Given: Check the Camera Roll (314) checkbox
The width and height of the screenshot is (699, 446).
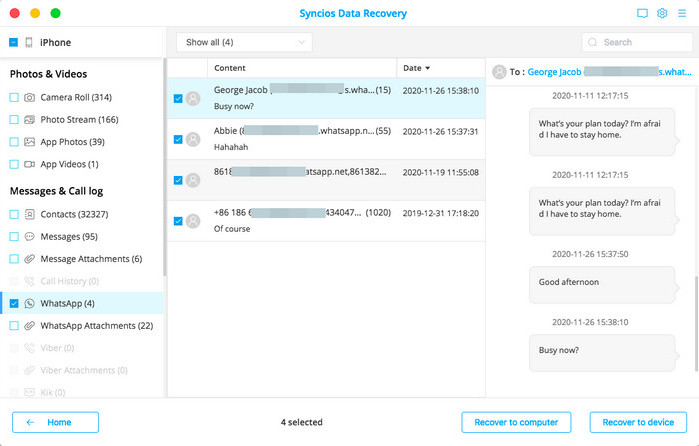Looking at the screenshot, I should (x=14, y=97).
